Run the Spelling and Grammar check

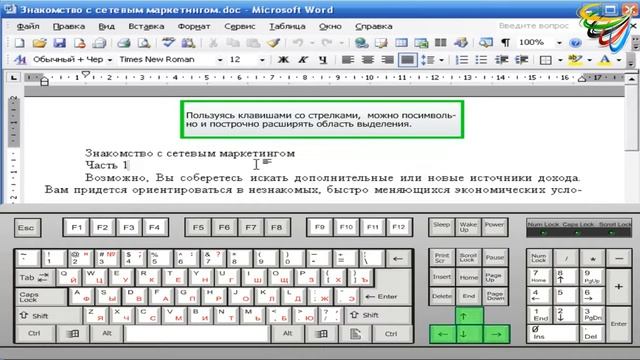tap(168, 42)
